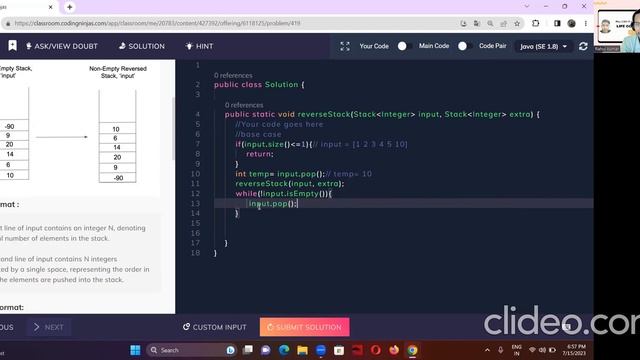Open the Solution tab
The image size is (640, 360).
pyautogui.click(x=142, y=46)
